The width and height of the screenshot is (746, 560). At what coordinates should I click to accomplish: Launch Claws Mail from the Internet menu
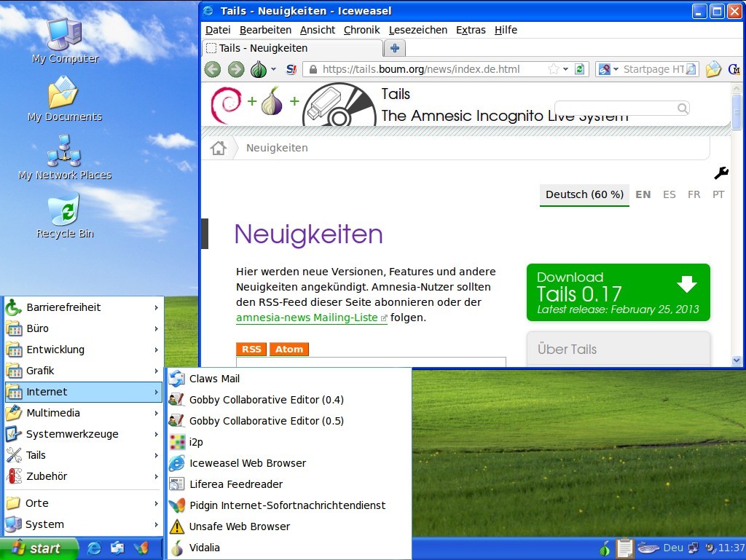(289, 379)
